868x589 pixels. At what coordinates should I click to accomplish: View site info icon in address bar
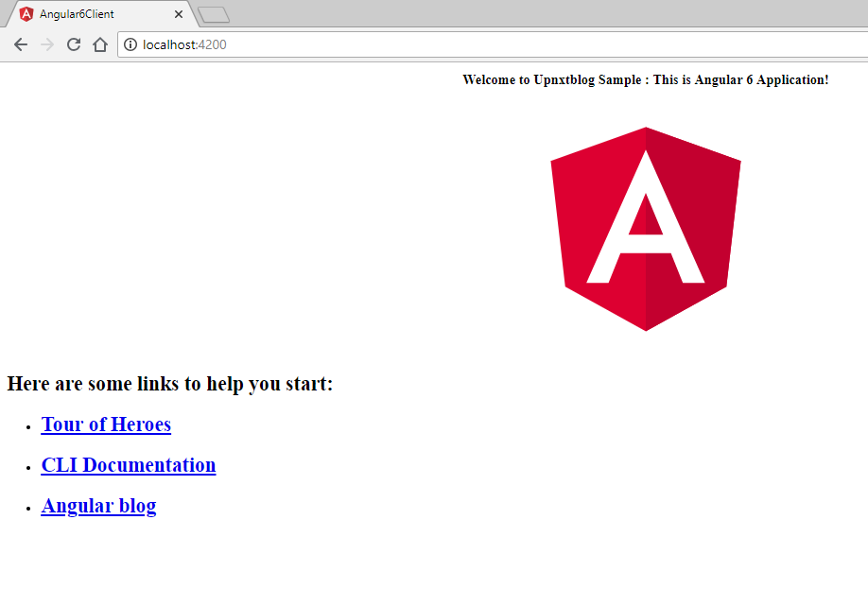[x=130, y=44]
